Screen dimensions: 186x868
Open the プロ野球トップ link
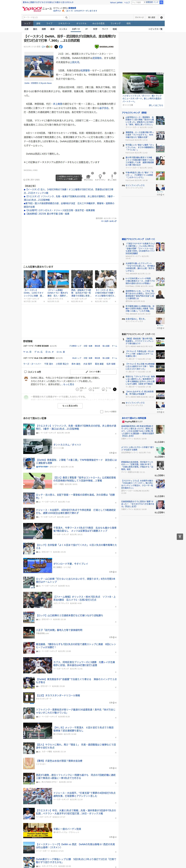pyautogui.click(x=75, y=346)
